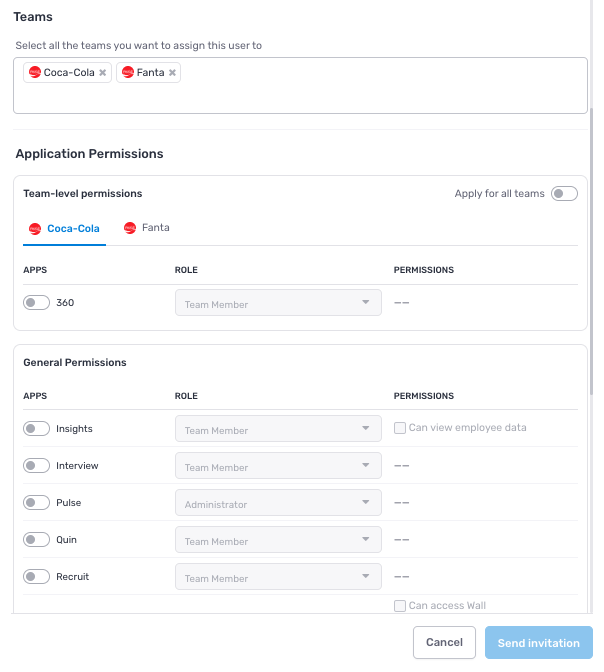Remove the Coca-Cola team tag
This screenshot has width=604, height=672.
(x=102, y=73)
